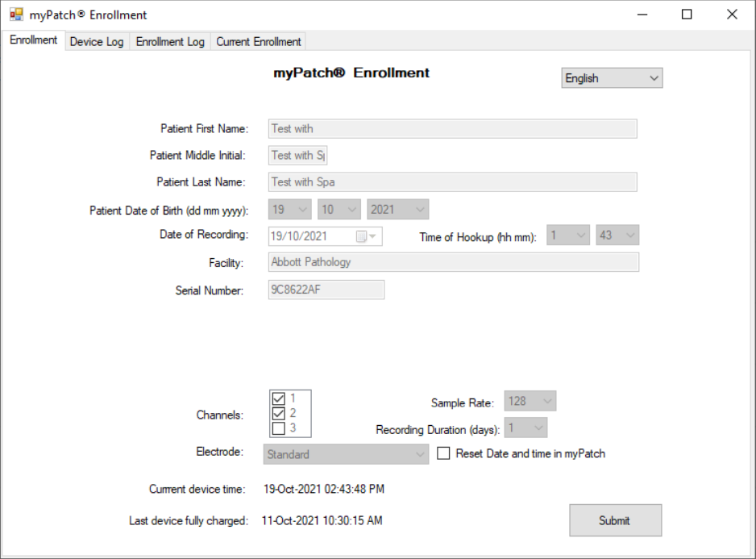
Task: Click the Serial Number field
Action: coord(326,290)
